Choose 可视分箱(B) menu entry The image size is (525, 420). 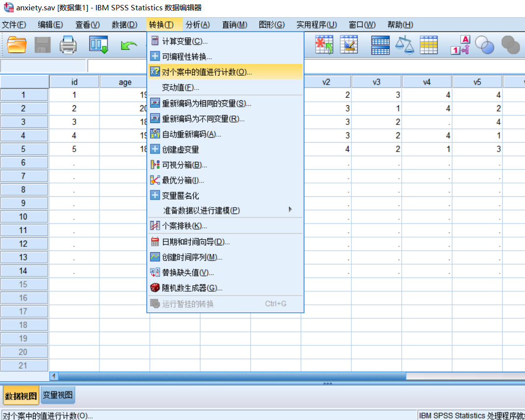[225, 165]
